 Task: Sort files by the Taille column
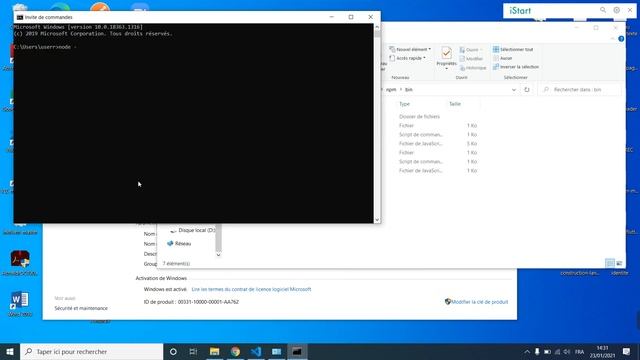(455, 104)
